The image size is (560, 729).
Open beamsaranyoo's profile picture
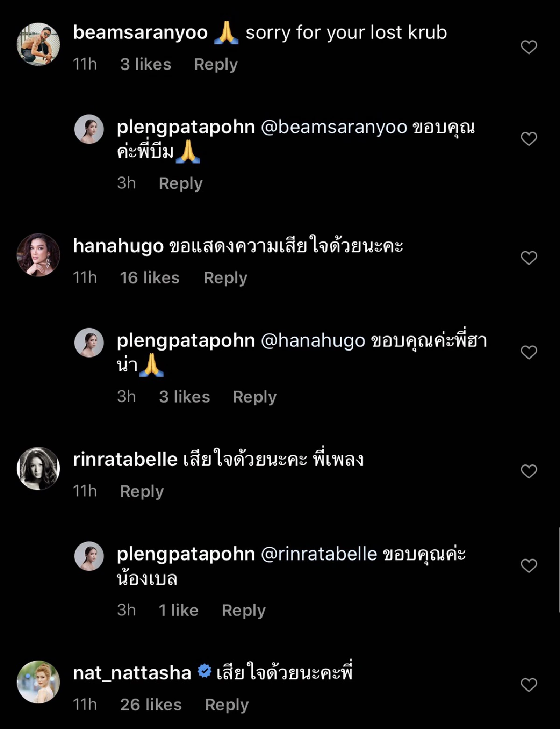[38, 44]
